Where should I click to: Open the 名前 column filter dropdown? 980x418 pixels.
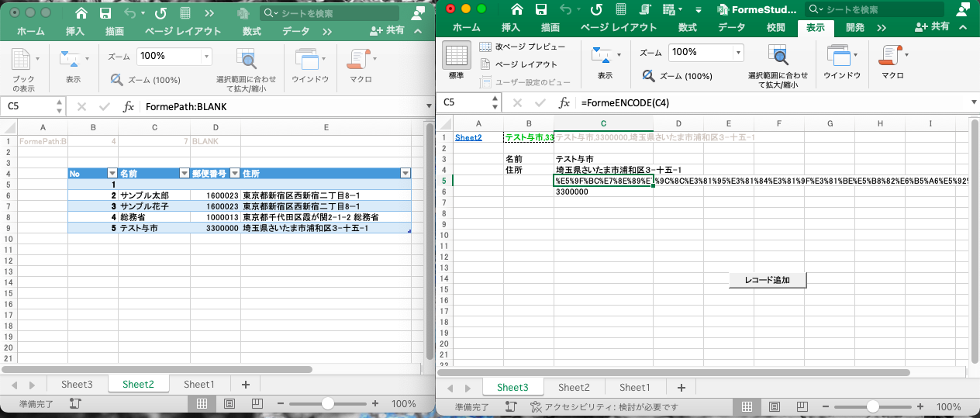pyautogui.click(x=185, y=174)
